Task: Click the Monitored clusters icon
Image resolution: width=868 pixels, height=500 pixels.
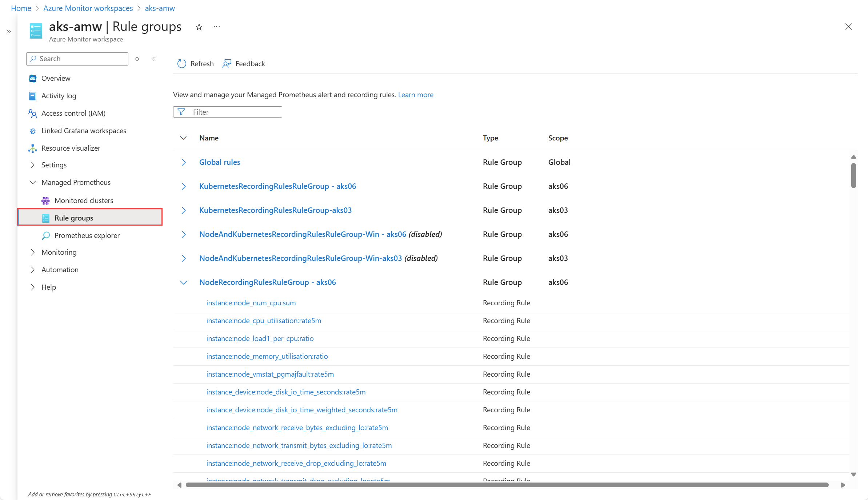Action: tap(46, 201)
